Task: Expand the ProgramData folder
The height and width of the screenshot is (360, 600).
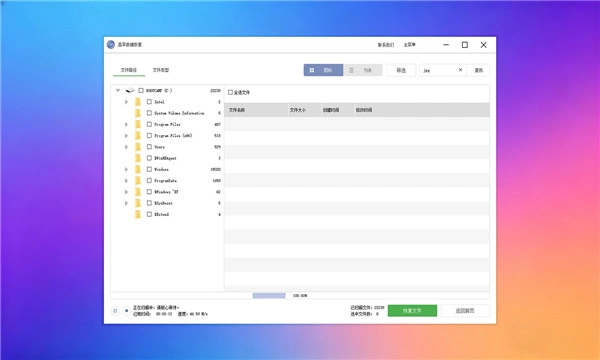Action: click(x=126, y=181)
